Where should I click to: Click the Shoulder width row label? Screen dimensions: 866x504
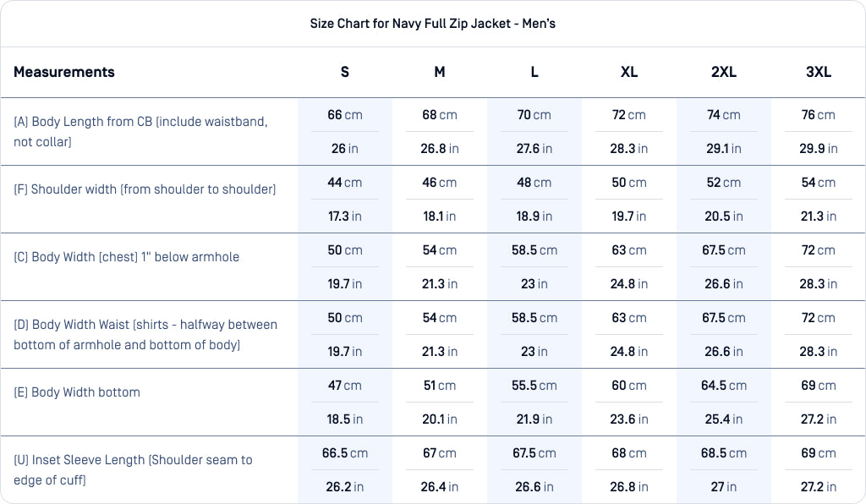click(145, 189)
